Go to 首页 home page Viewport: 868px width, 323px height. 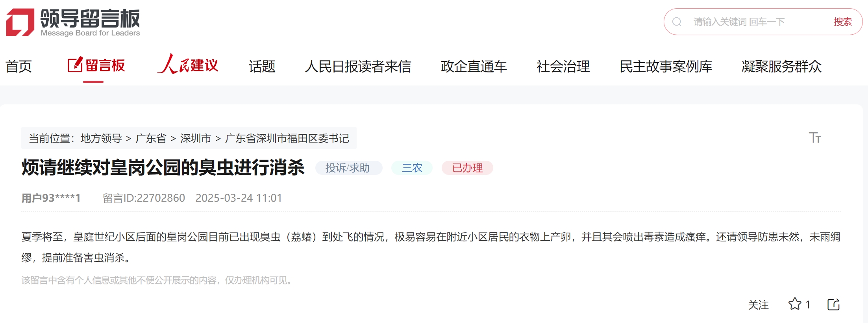19,66
